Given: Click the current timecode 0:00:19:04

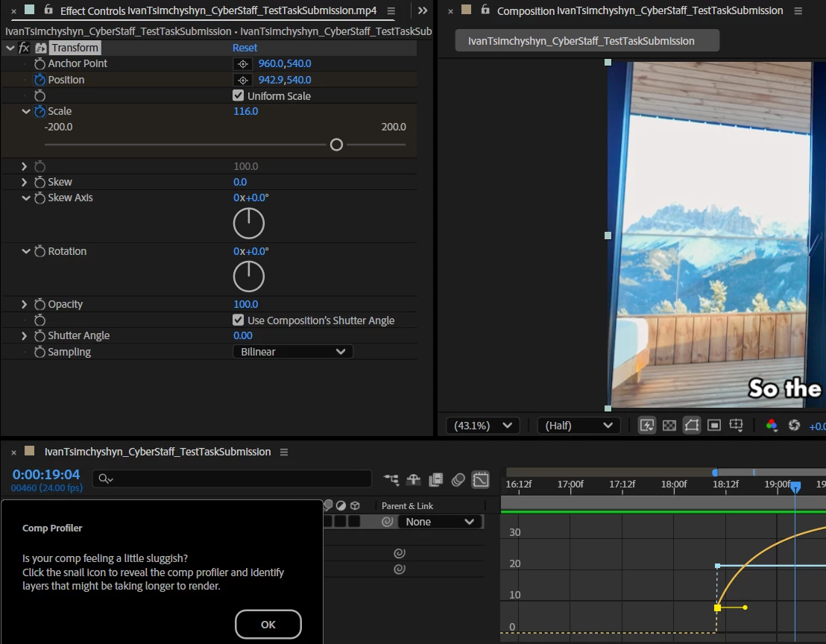Looking at the screenshot, I should click(45, 475).
